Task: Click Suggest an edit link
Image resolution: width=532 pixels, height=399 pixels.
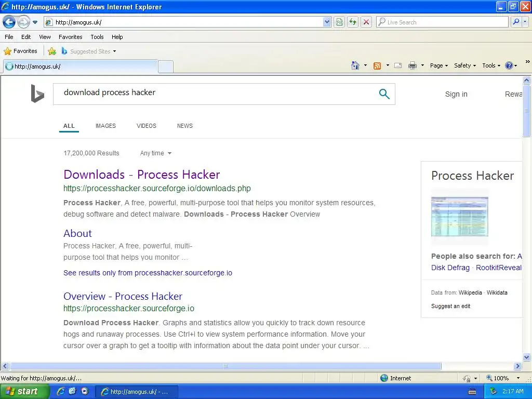Action: [450, 307]
